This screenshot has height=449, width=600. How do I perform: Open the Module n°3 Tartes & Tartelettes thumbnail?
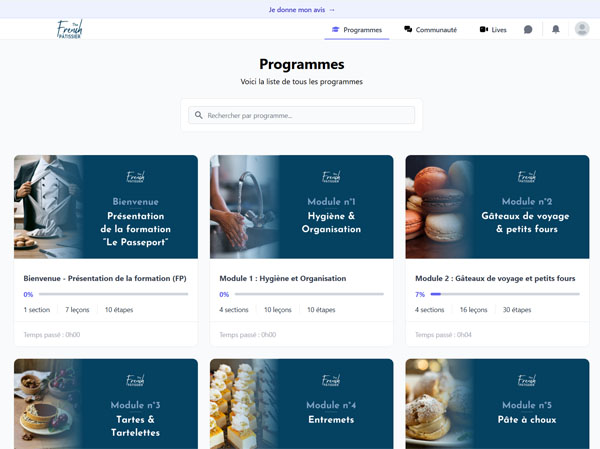106,404
